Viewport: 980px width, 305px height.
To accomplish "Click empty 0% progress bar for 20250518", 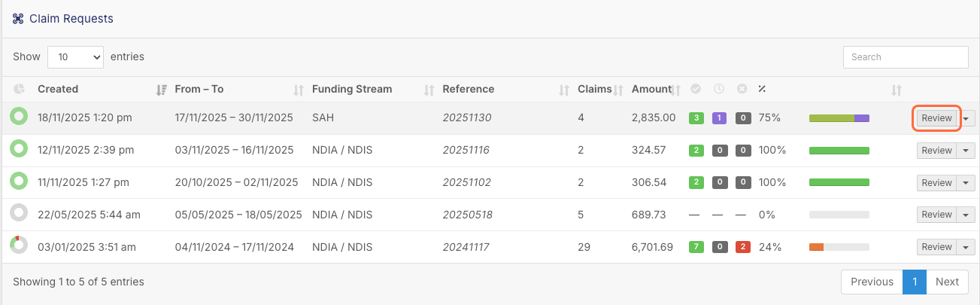I will click(x=839, y=215).
